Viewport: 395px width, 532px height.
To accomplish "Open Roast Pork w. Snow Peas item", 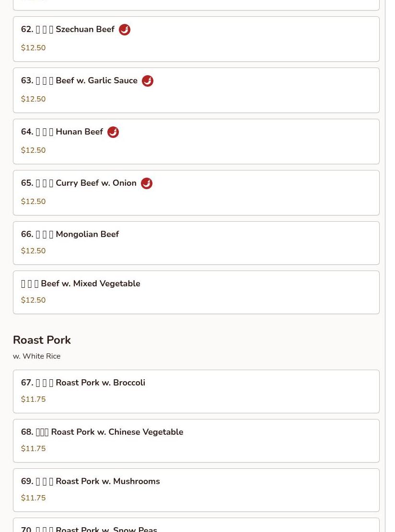I will tap(196, 525).
